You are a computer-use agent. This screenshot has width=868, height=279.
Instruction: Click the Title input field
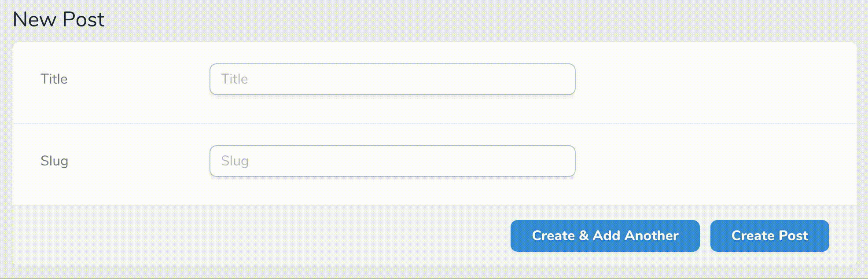coord(392,79)
